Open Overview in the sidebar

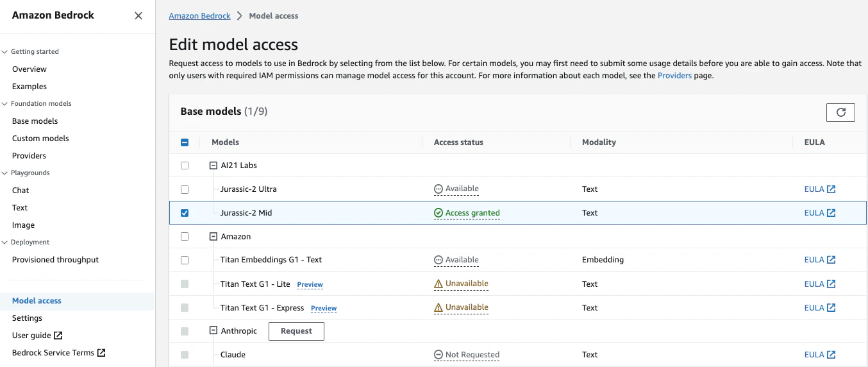pyautogui.click(x=29, y=69)
